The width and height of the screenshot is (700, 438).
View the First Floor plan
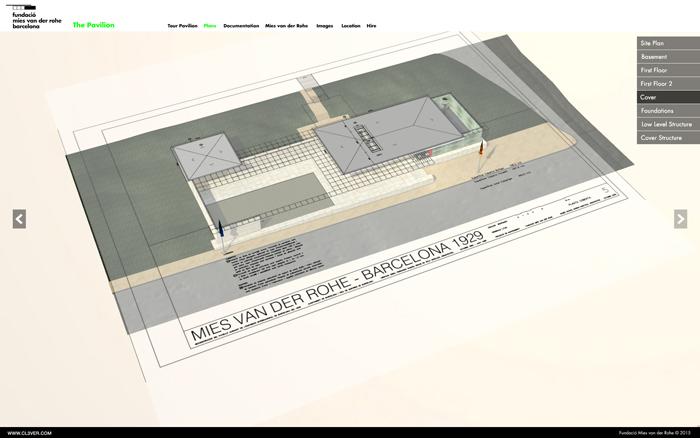coord(667,71)
